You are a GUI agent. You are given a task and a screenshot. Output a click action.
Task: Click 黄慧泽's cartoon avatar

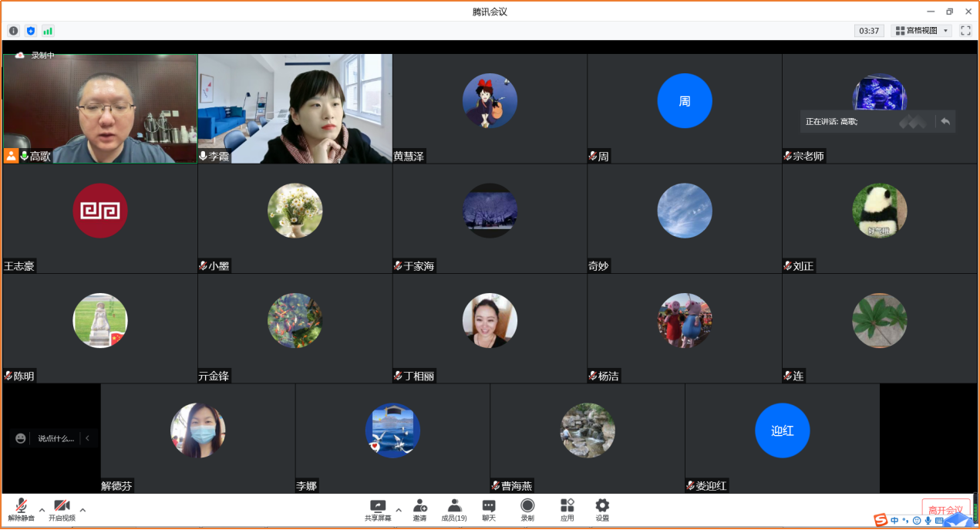[x=490, y=101]
